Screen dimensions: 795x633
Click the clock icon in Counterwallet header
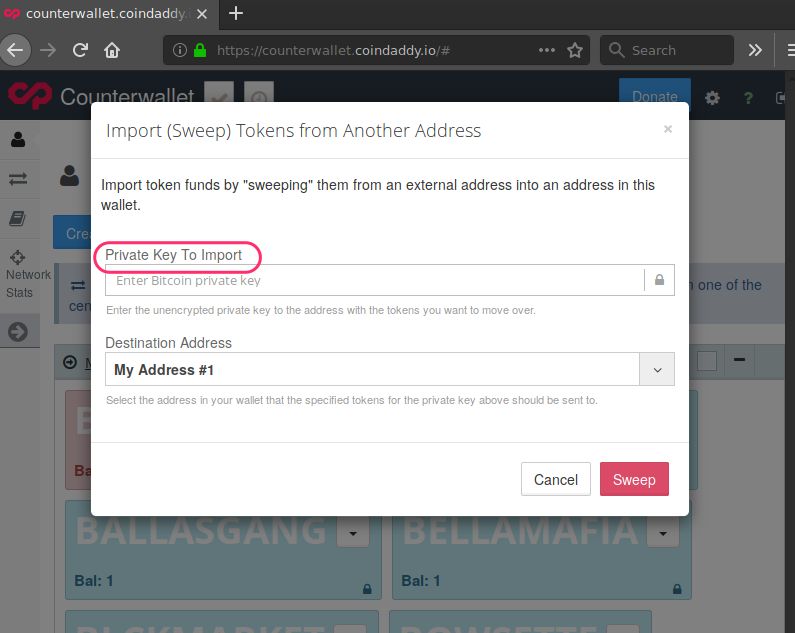[259, 92]
